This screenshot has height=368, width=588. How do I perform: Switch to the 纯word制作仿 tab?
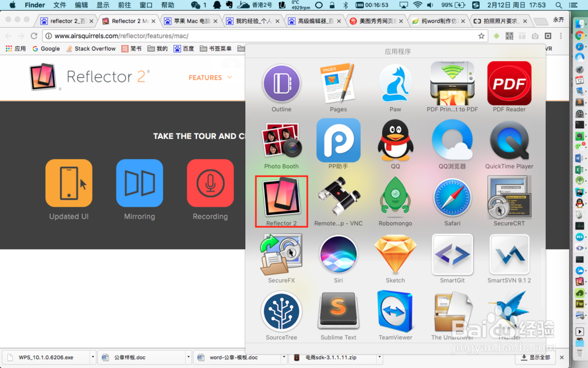tap(439, 21)
